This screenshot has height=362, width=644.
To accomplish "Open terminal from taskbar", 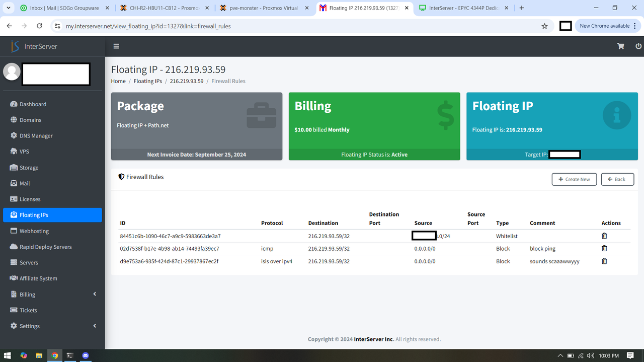I will click(x=70, y=355).
